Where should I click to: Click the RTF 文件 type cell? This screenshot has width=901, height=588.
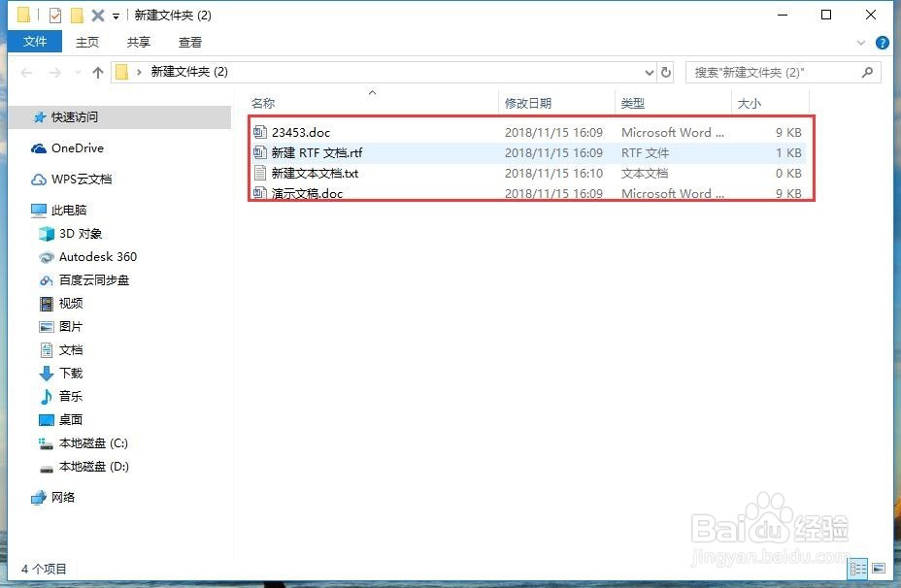645,152
